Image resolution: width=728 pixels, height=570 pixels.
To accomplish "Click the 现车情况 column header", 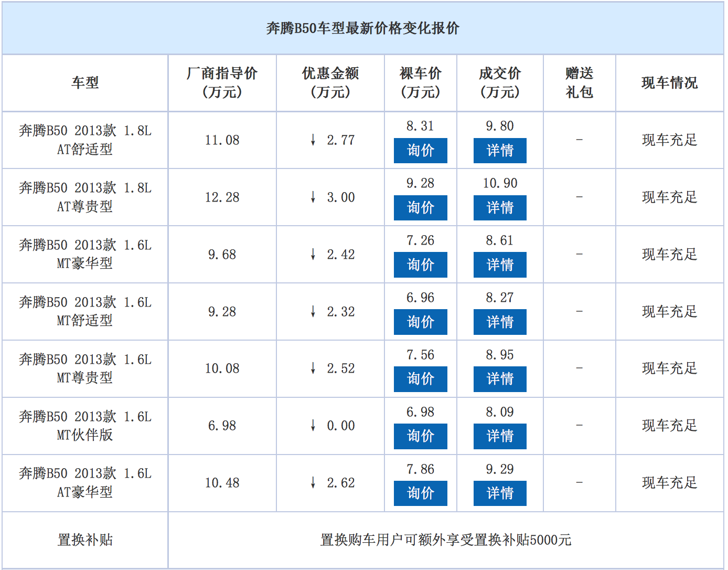I will click(x=669, y=83).
